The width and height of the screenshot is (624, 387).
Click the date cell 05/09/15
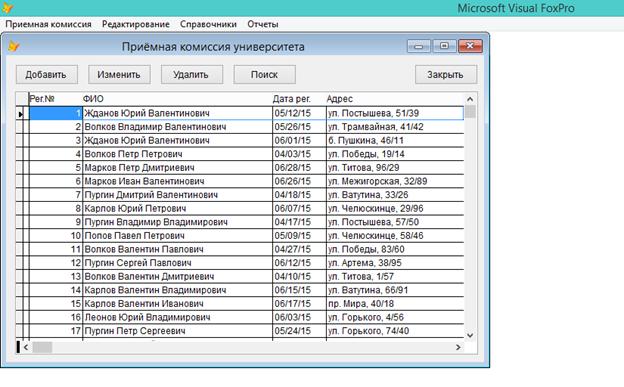pos(299,236)
